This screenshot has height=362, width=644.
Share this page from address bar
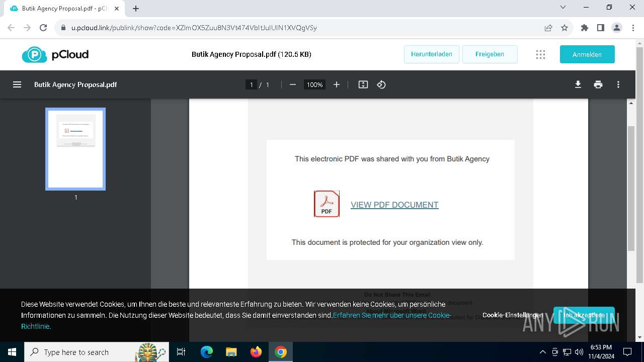548,28
